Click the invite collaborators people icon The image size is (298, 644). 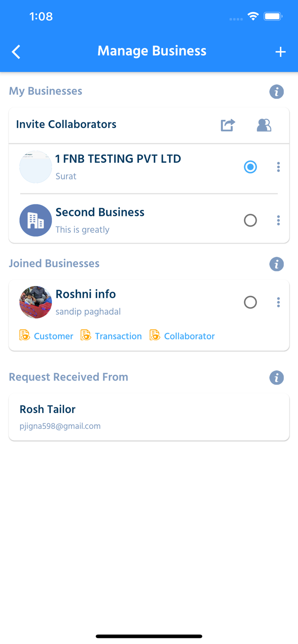click(x=264, y=125)
